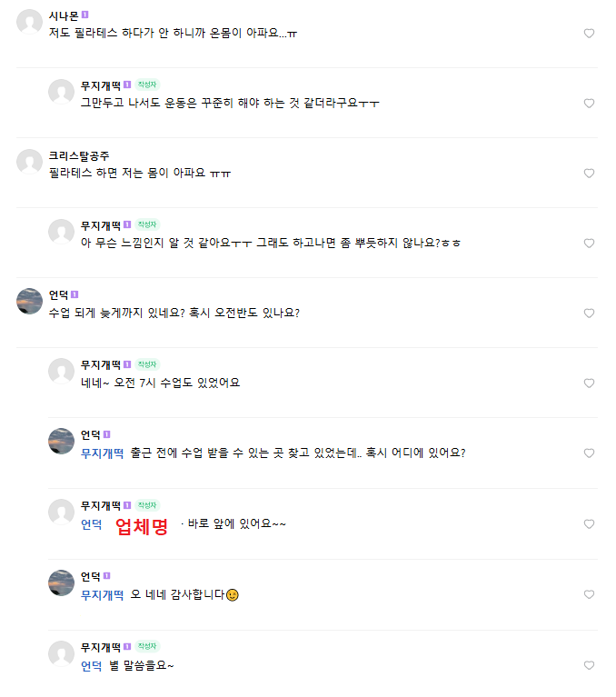Viewport: 616px width, 697px height.
Task: Click the 크리스탈공주 username
Action: (79, 156)
